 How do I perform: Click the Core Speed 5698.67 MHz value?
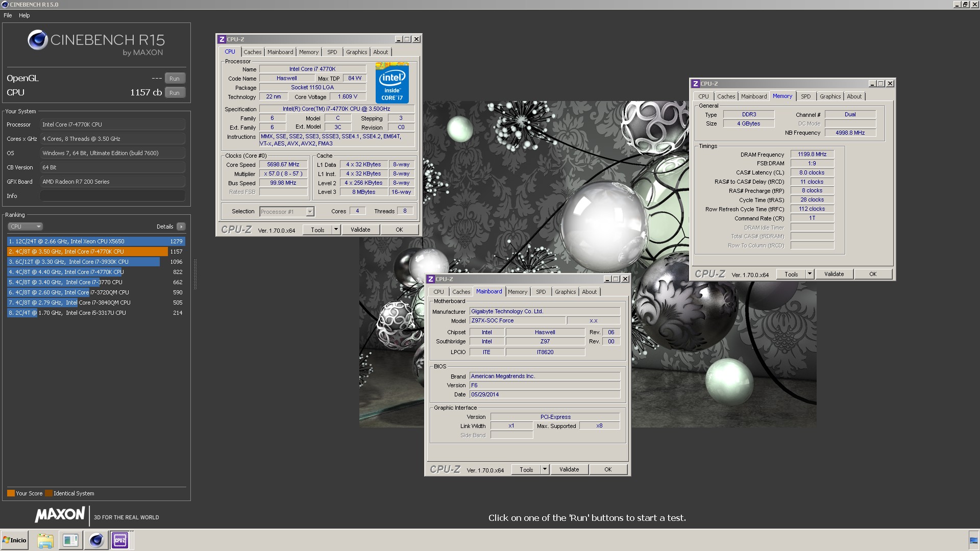283,165
